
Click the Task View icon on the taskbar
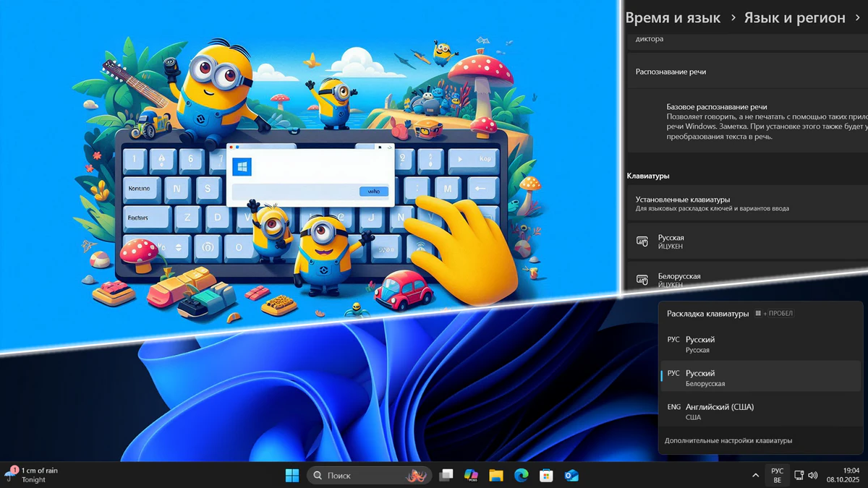click(x=446, y=475)
